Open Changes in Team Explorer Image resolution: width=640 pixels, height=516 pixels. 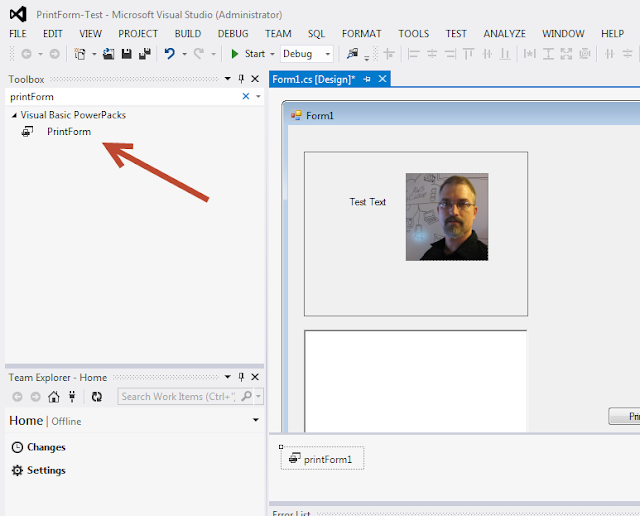(46, 447)
